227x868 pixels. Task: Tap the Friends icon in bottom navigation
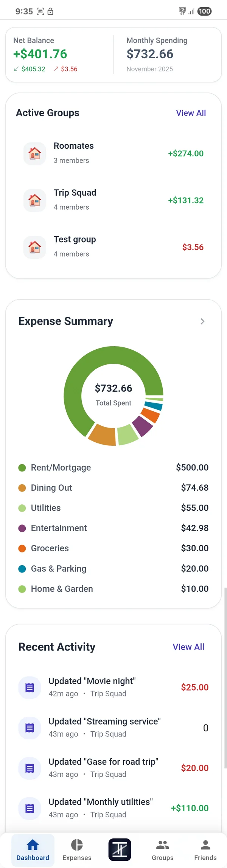[x=205, y=845]
